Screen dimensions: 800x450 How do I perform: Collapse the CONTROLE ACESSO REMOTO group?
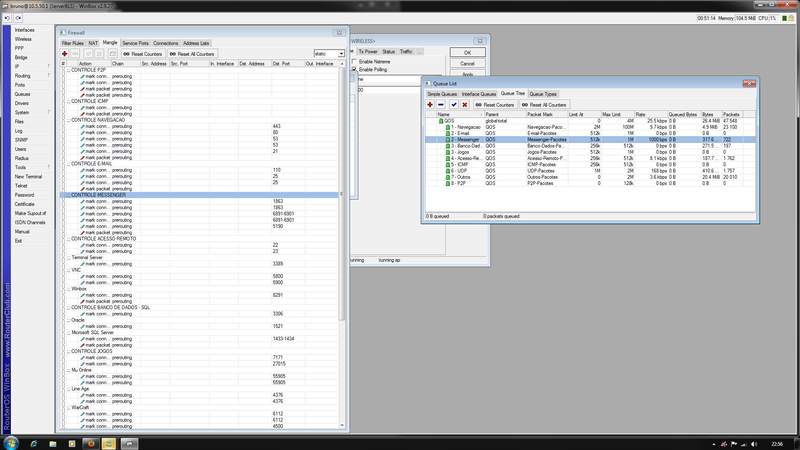pos(68,239)
